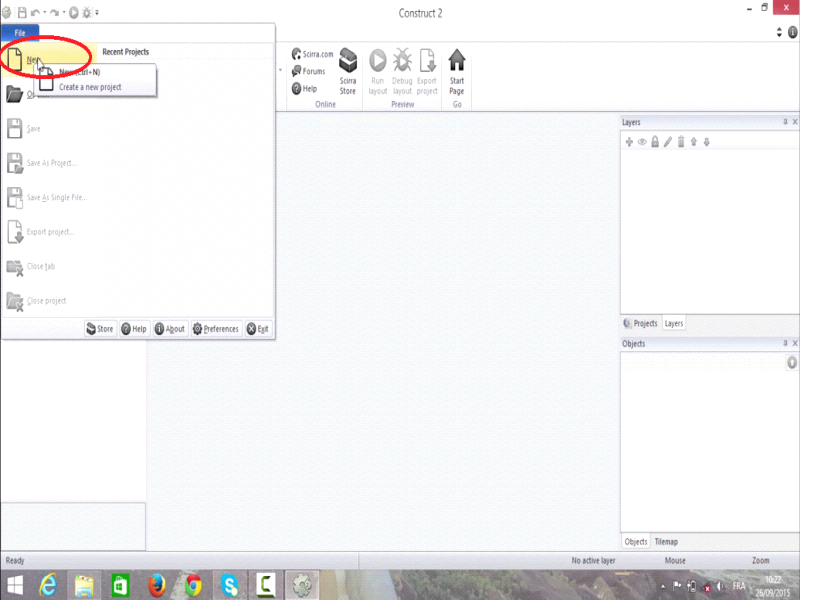819x600 pixels.
Task: Expand the quick access toolbar customize arrow
Action: pyautogui.click(x=97, y=12)
